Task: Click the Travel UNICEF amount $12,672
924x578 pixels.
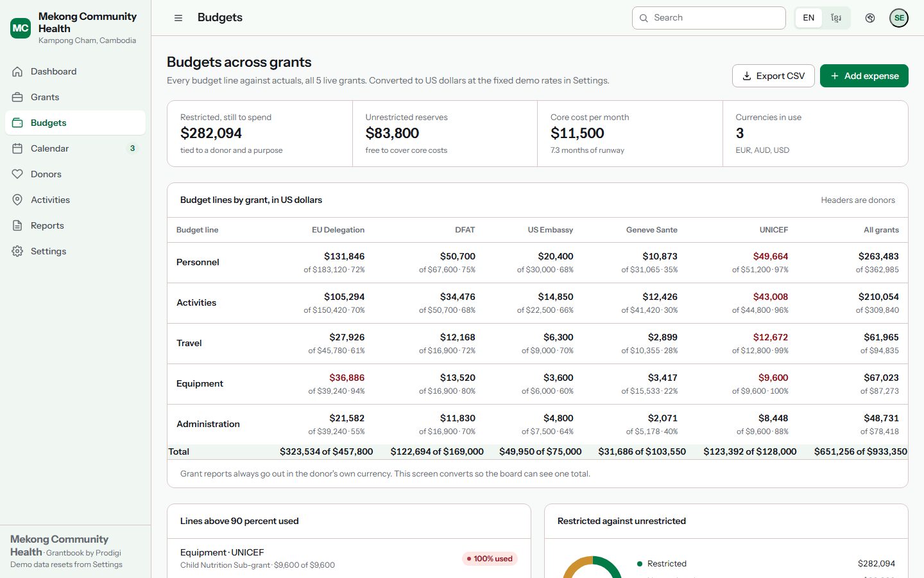Action: click(770, 337)
